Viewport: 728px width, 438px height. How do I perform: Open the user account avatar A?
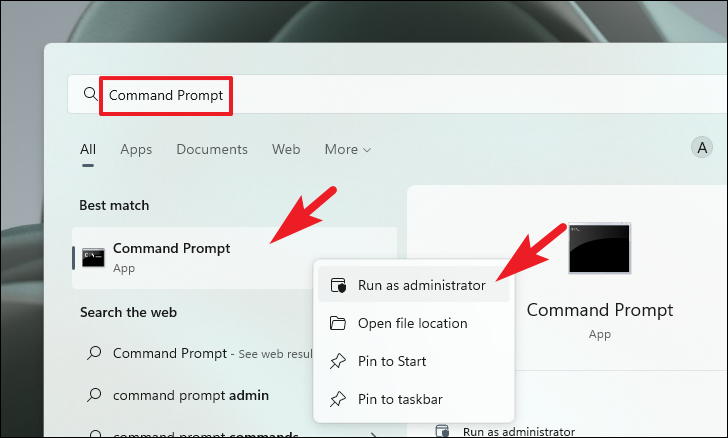pyautogui.click(x=702, y=148)
